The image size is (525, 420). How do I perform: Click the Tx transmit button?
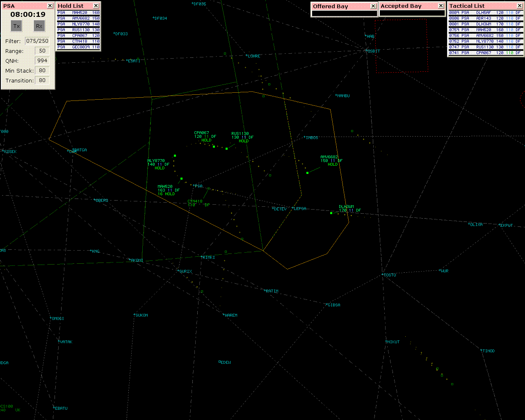tap(16, 26)
